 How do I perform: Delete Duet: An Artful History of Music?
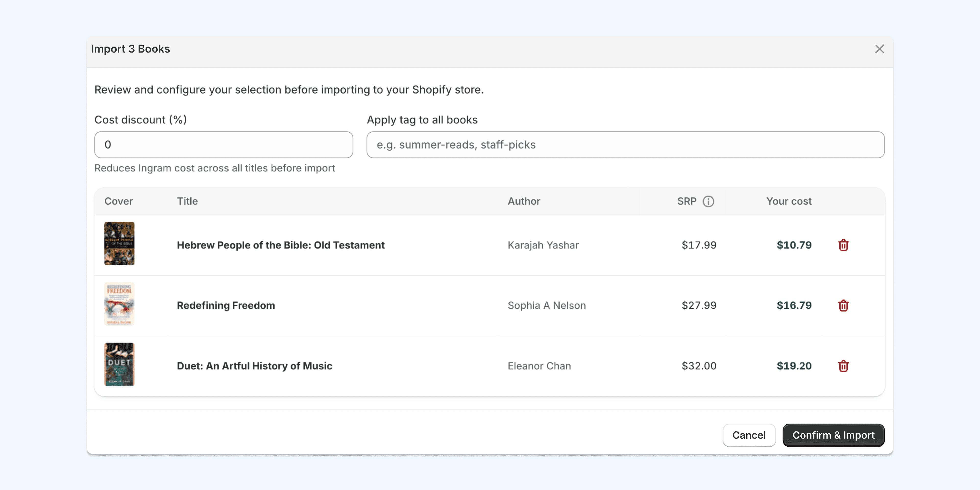pos(844,366)
